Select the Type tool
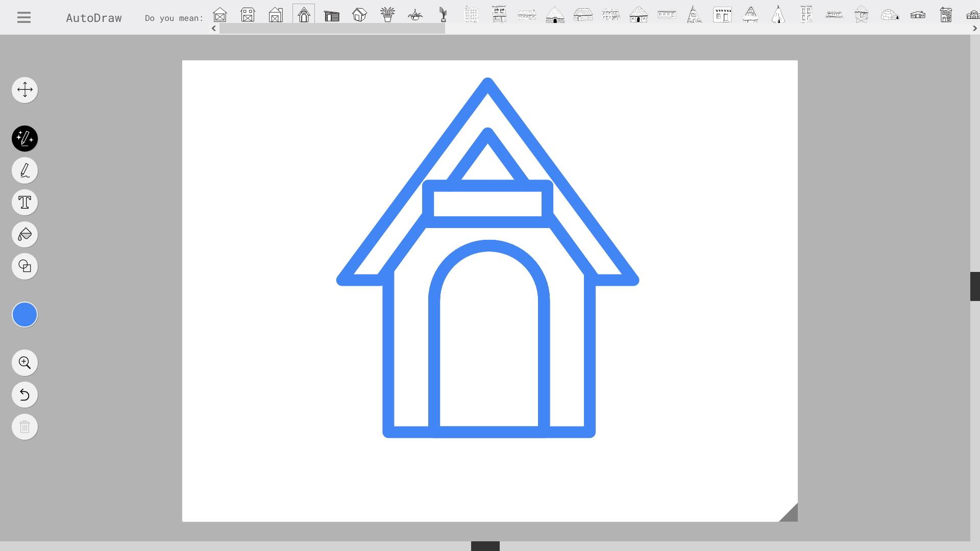The height and width of the screenshot is (551, 980). [x=24, y=202]
